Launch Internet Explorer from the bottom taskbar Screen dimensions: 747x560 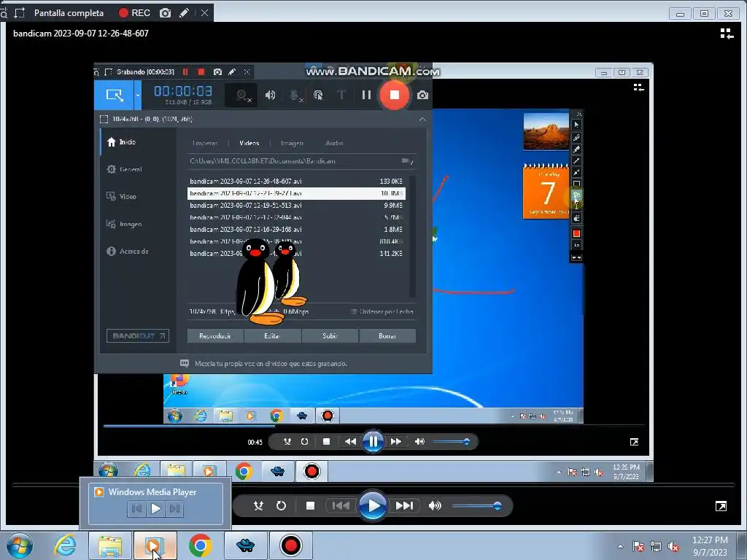[65, 545]
